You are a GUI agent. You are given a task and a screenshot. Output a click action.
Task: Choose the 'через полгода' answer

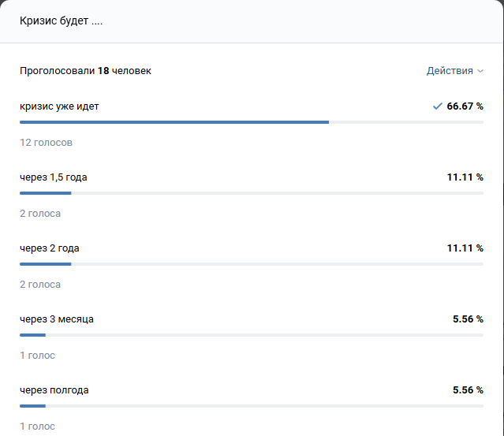click(54, 390)
